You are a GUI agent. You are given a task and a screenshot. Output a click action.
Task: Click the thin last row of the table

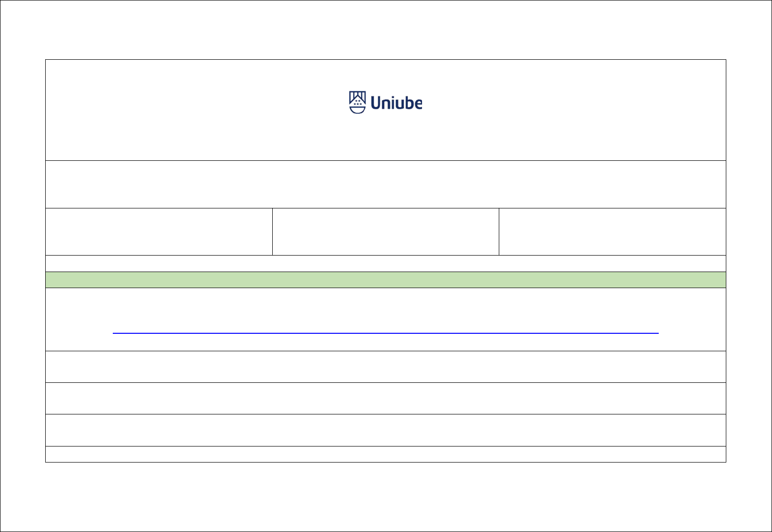386,454
